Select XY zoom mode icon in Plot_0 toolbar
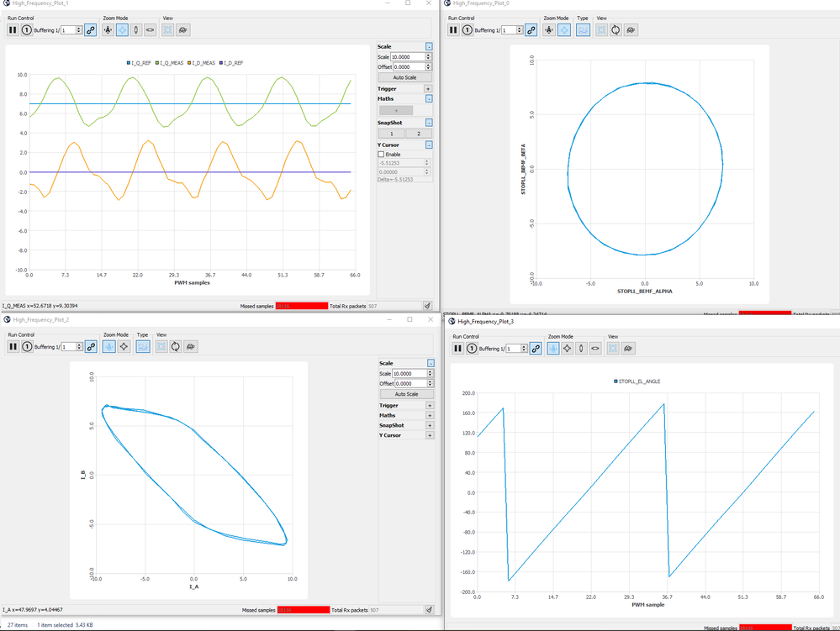 pyautogui.click(x=563, y=30)
